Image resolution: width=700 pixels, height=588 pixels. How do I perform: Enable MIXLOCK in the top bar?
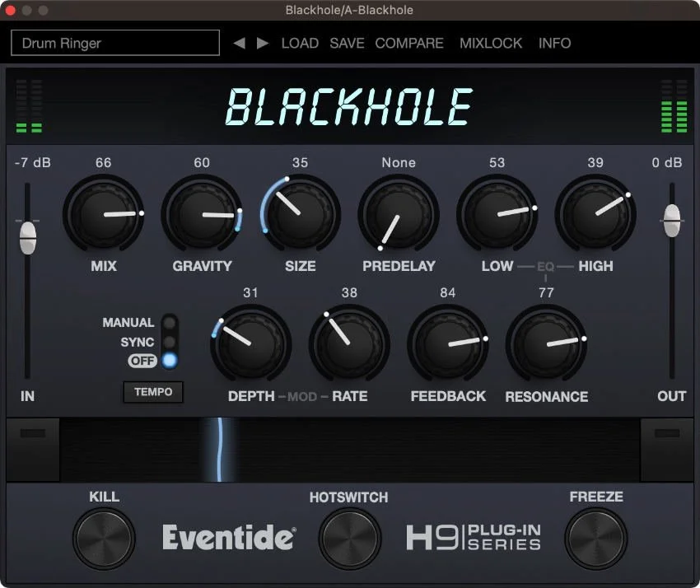(491, 44)
